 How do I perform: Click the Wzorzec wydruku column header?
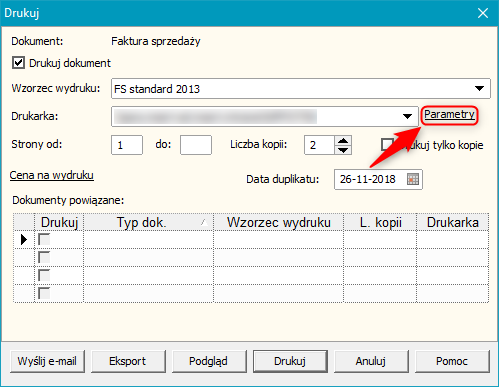point(279,222)
